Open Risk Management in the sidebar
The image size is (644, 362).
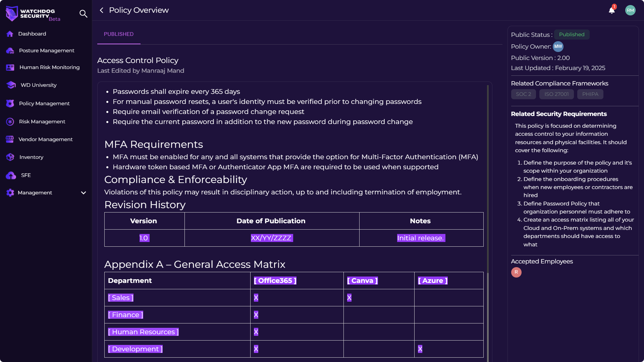point(10,121)
